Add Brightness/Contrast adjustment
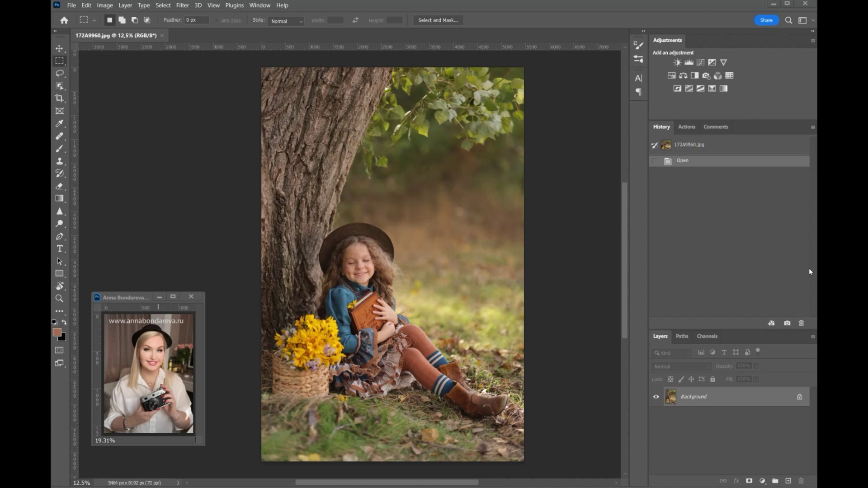Viewport: 868px width, 488px height. click(677, 62)
